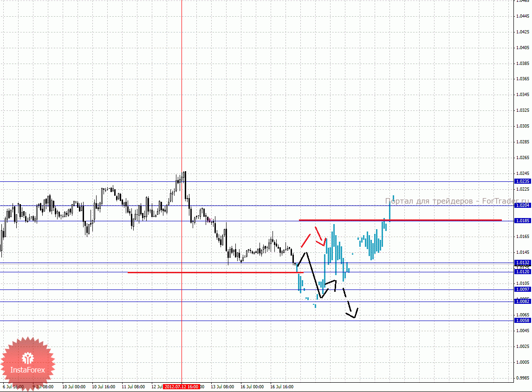Image resolution: width=532 pixels, height=392 pixels.
Task: Click the blue 1.0185 level price tag
Action: (x=523, y=221)
